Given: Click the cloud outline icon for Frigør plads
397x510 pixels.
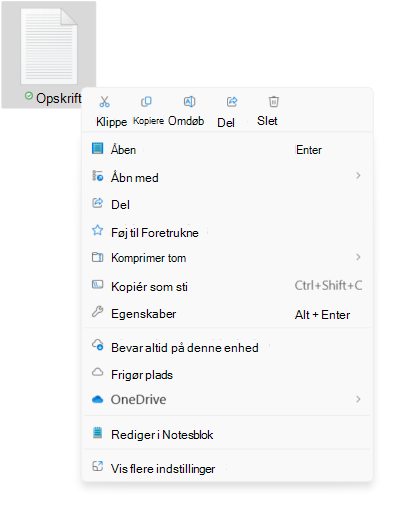Looking at the screenshot, I should [x=97, y=372].
